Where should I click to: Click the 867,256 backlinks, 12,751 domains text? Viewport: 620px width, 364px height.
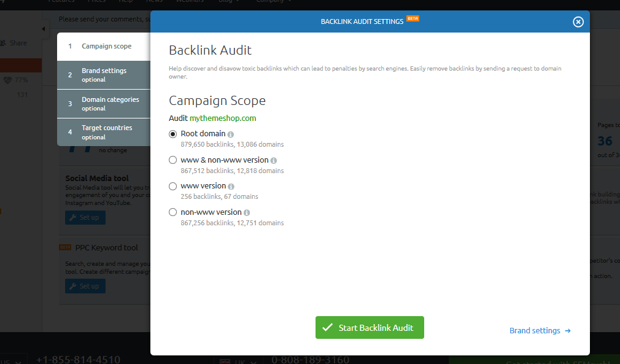pos(232,223)
